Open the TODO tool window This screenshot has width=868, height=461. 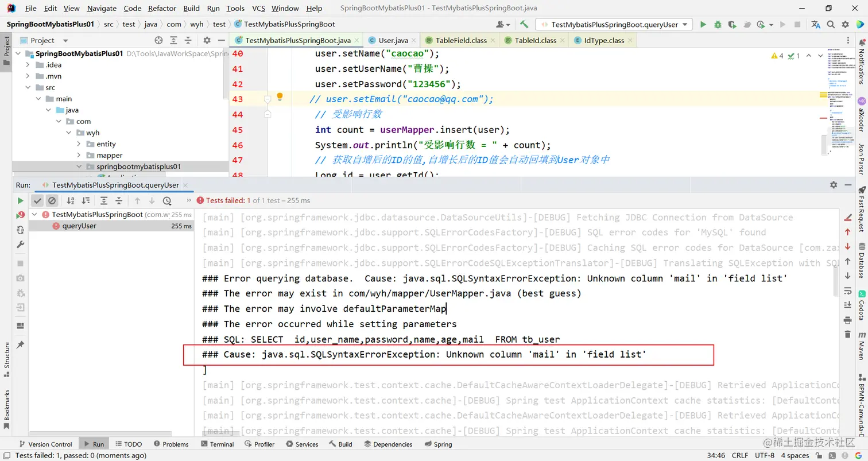pyautogui.click(x=128, y=444)
